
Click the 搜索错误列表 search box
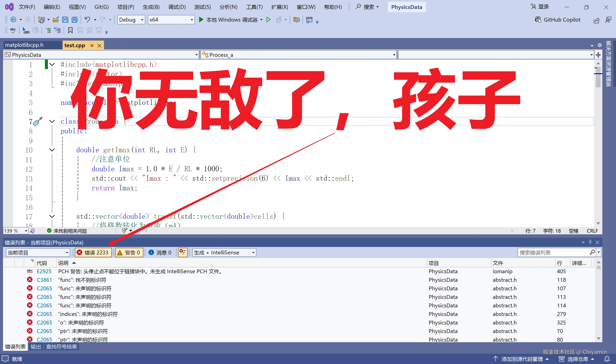pos(555,252)
